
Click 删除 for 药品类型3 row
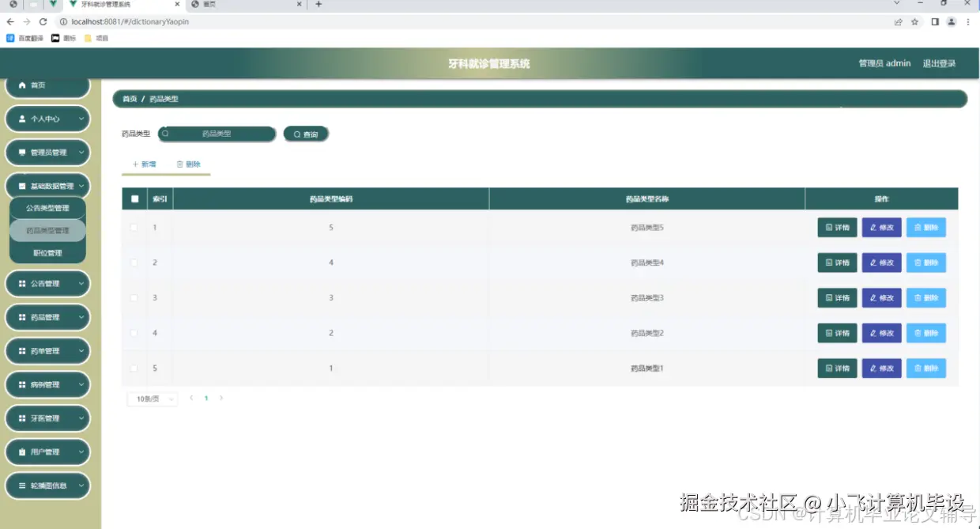[925, 298]
